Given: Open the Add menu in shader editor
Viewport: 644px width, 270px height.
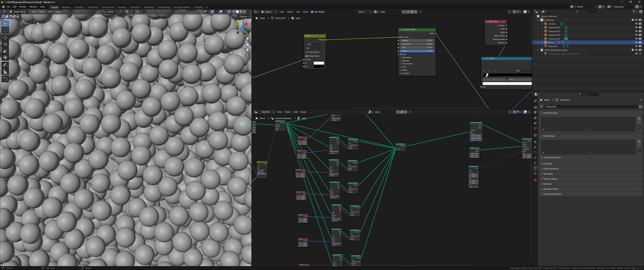Looking at the screenshot, I should pyautogui.click(x=298, y=12).
